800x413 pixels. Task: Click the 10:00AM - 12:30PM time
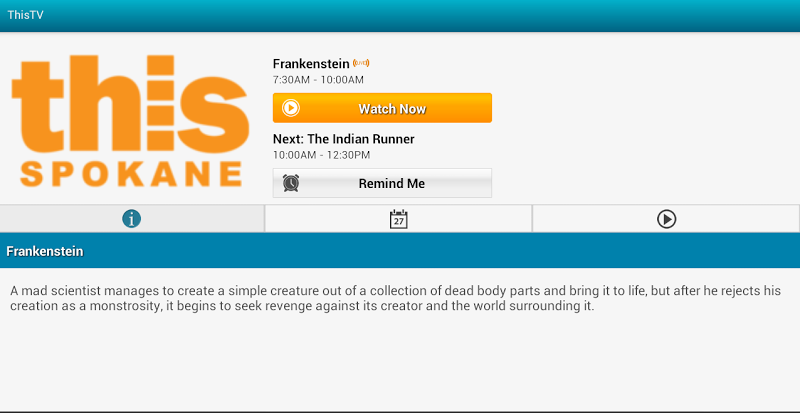(x=321, y=155)
